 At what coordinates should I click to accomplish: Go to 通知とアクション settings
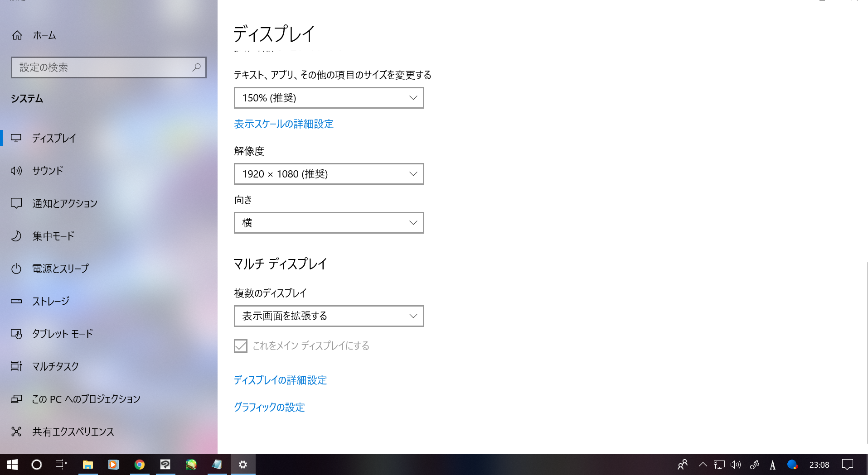pyautogui.click(x=109, y=203)
